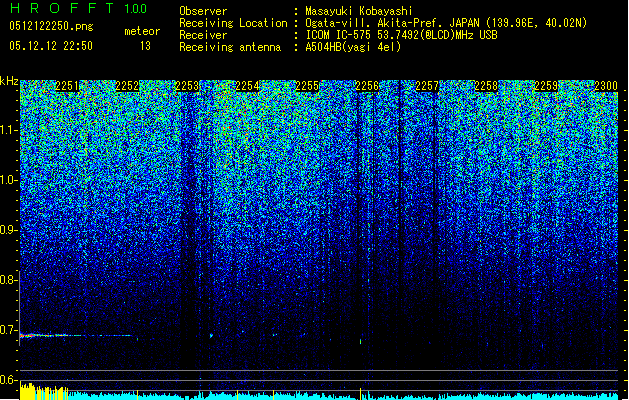Click the 1.0 kHz axis label
Image resolution: width=629 pixels, height=400 pixels.
(9, 180)
